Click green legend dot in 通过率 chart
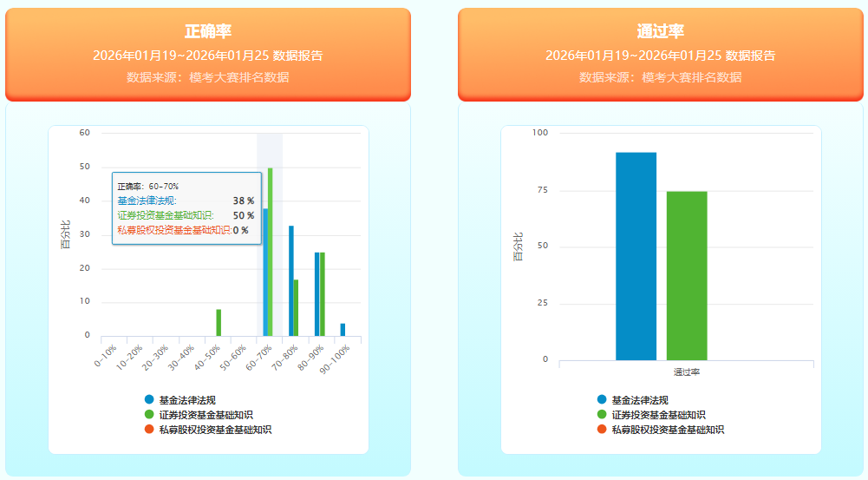This screenshot has height=480, width=868. tap(603, 415)
